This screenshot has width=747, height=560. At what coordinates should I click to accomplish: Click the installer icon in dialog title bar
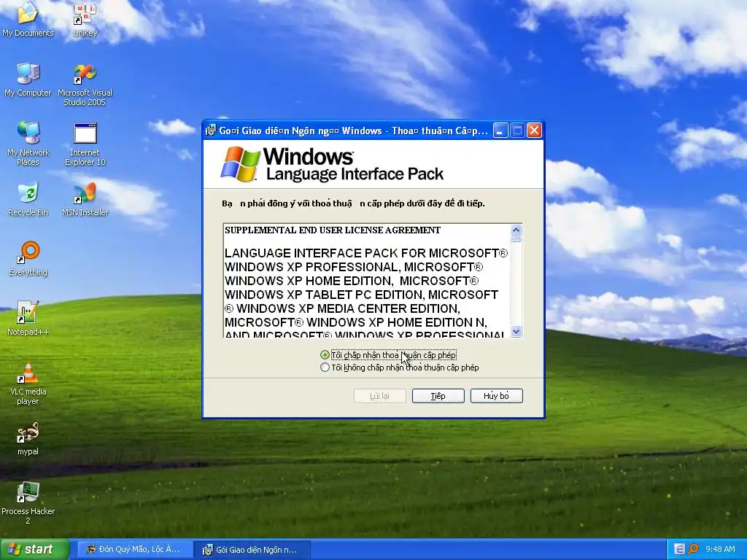(211, 131)
